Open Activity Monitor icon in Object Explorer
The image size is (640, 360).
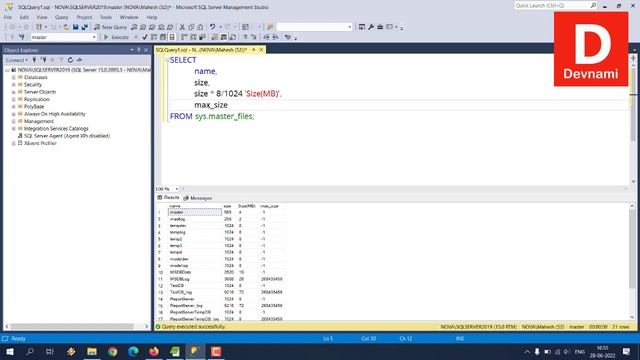pos(79,60)
